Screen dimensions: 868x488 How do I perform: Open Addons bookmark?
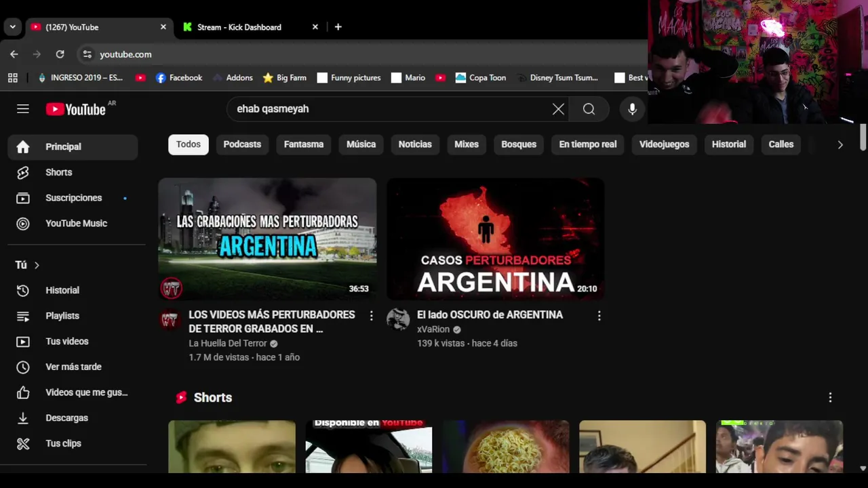click(x=233, y=78)
